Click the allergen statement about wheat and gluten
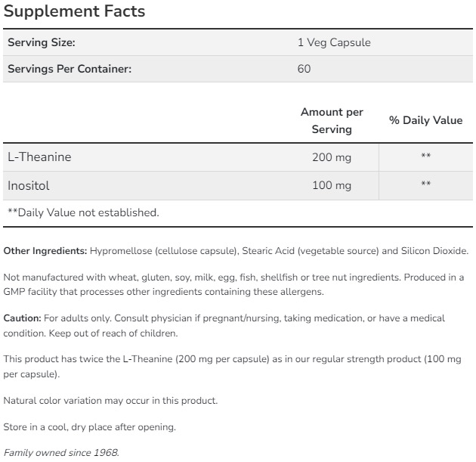The image size is (476, 462). point(233,284)
